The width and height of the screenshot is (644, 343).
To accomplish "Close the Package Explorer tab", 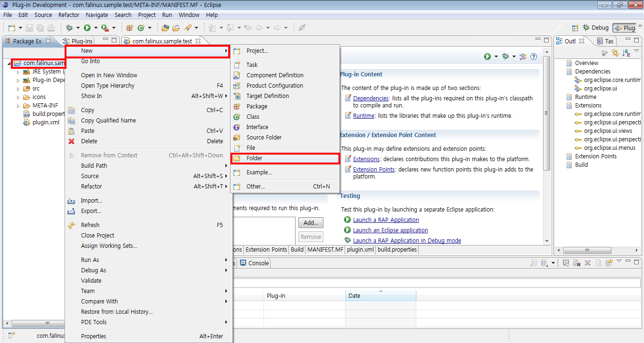I will pos(48,41).
